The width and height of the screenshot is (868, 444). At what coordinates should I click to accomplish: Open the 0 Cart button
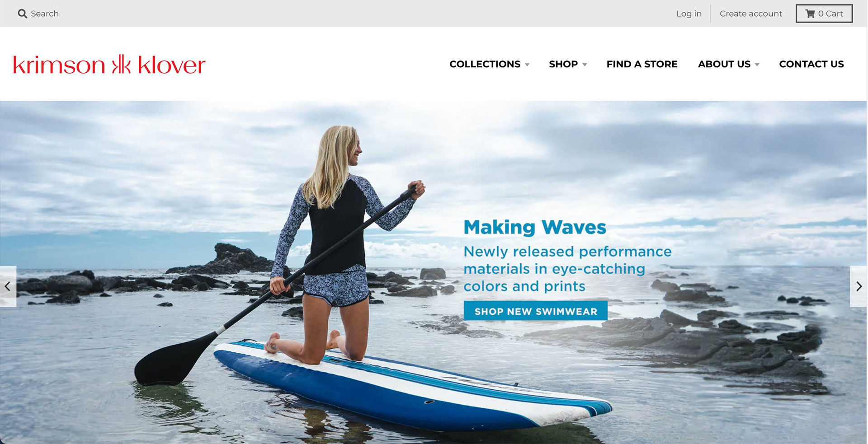point(824,14)
